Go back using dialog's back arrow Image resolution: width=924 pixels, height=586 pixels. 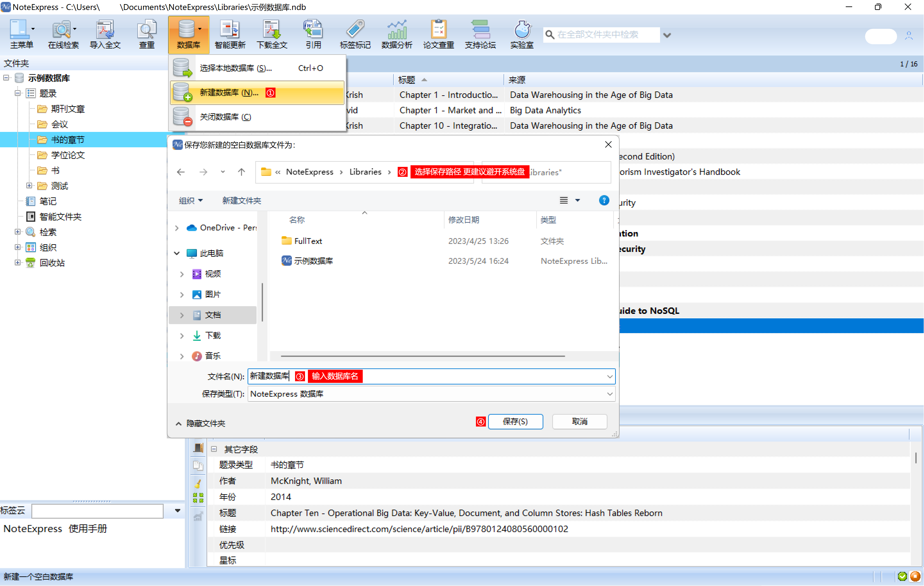coord(181,172)
